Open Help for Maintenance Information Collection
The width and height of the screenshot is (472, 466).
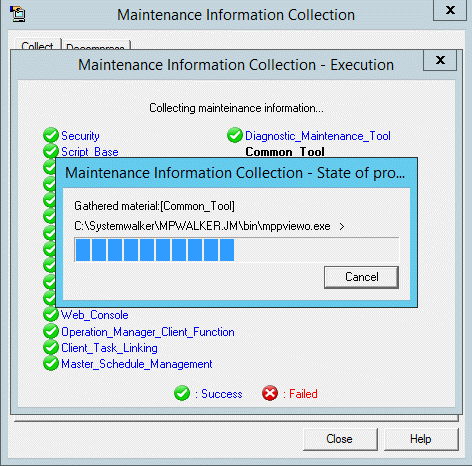421,439
